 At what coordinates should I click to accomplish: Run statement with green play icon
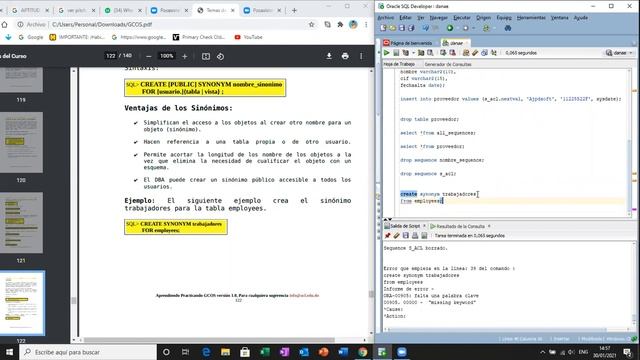[386, 53]
